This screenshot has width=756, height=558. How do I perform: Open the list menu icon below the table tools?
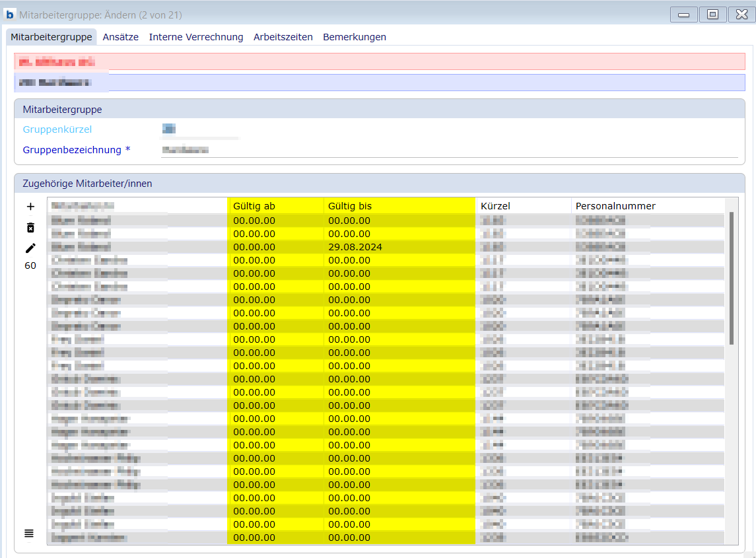[29, 533]
